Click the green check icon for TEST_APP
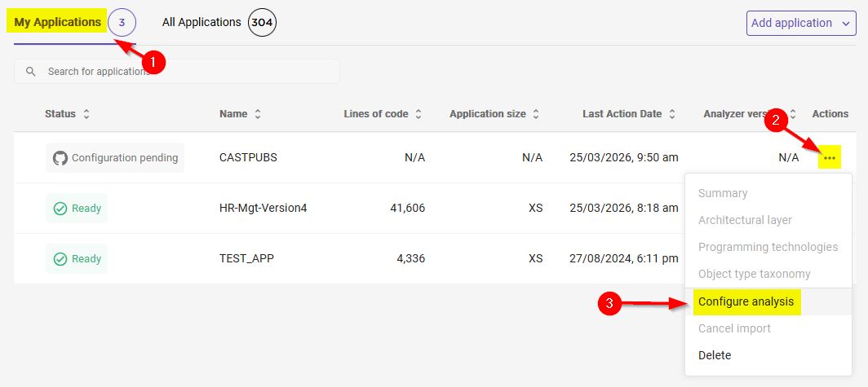This screenshot has height=387, width=868. point(60,259)
